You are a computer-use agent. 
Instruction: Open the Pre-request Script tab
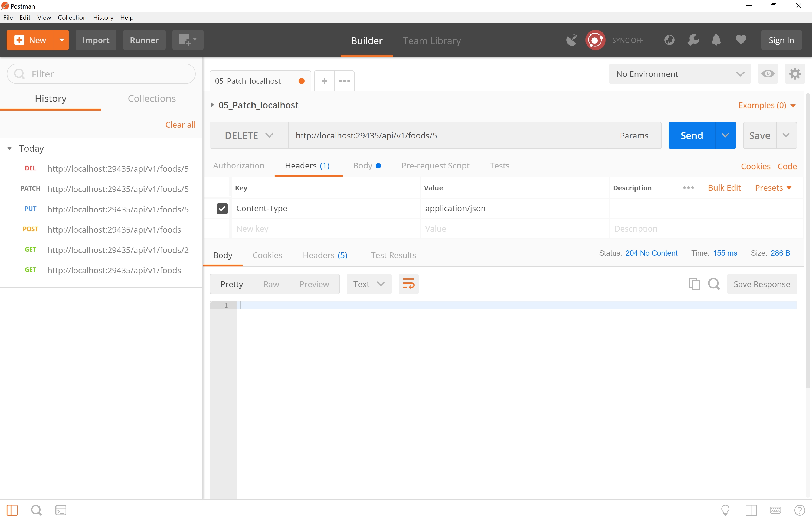tap(435, 166)
